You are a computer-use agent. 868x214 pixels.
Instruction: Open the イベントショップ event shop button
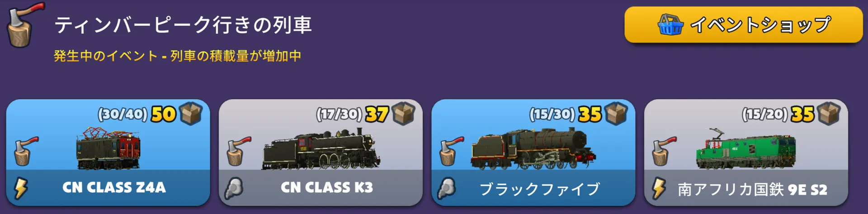[x=744, y=25]
